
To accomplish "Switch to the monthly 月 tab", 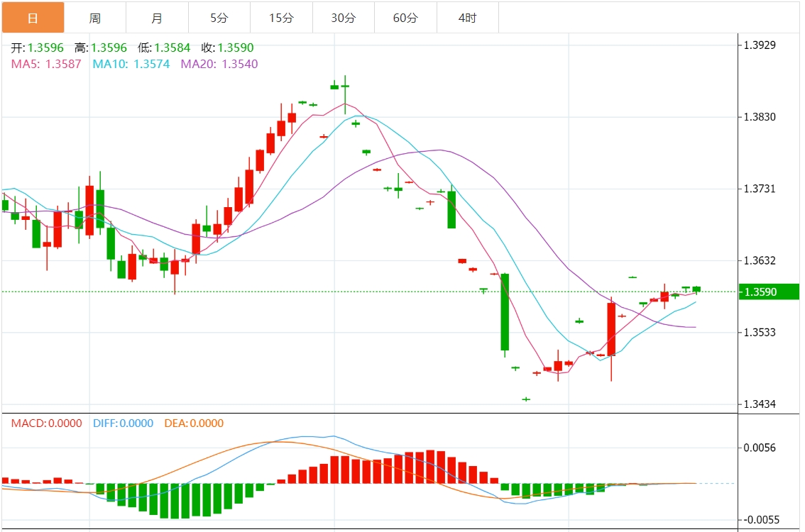I will [x=157, y=18].
